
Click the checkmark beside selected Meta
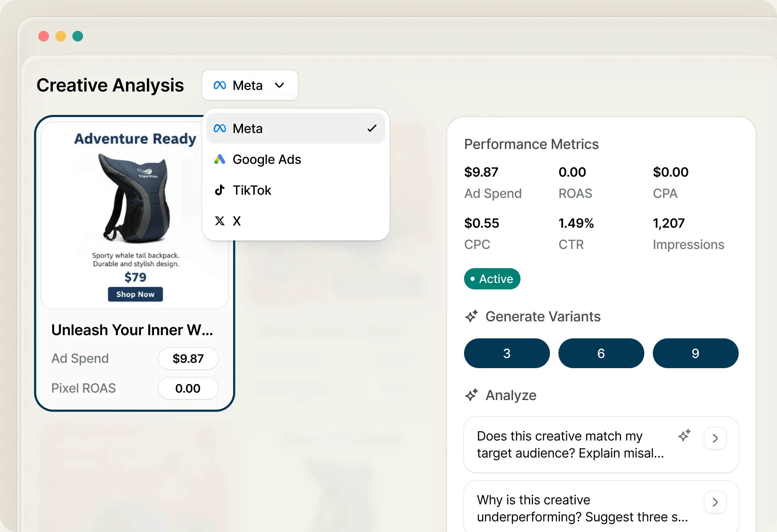[372, 128]
